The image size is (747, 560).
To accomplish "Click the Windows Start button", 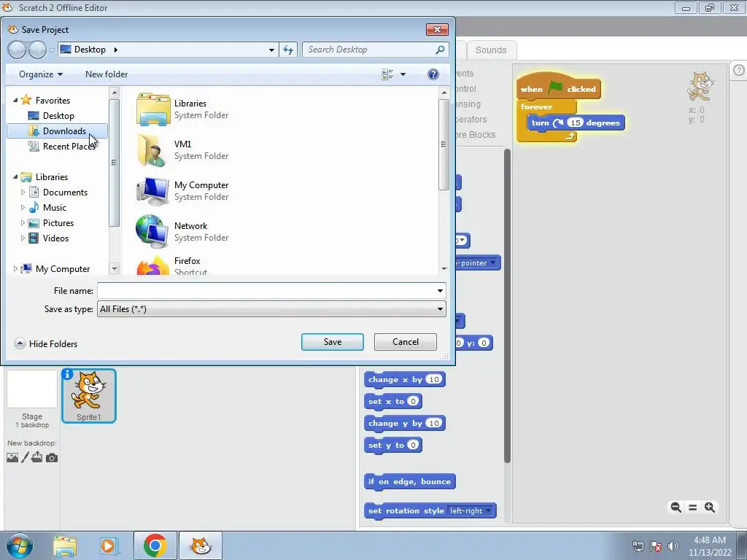I will 20,545.
